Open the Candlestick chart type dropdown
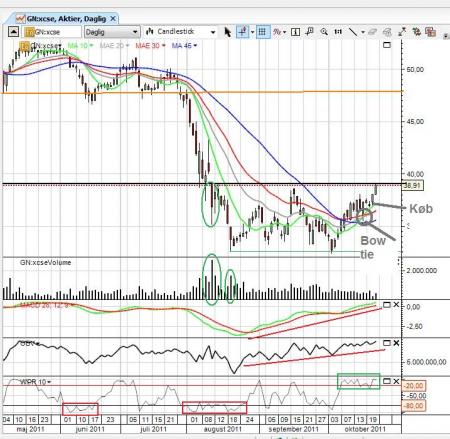 tap(180, 32)
